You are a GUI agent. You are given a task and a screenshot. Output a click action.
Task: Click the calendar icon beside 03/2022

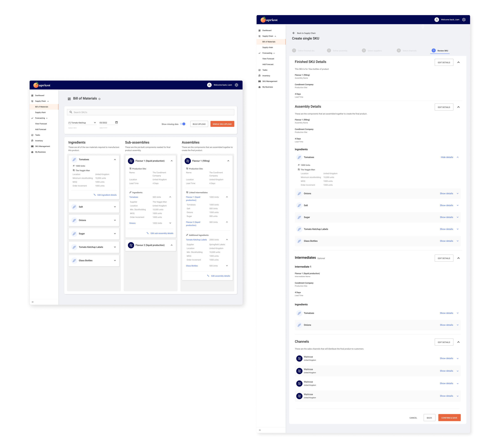116,122
